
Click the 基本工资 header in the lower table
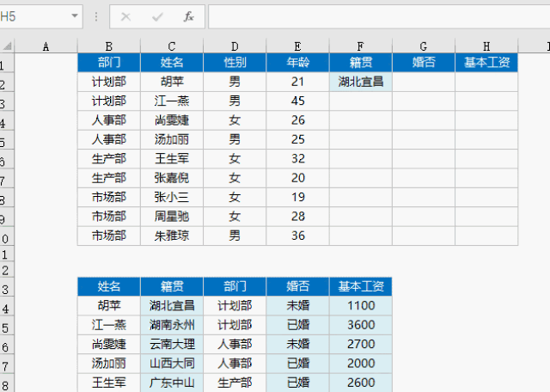[x=361, y=286]
